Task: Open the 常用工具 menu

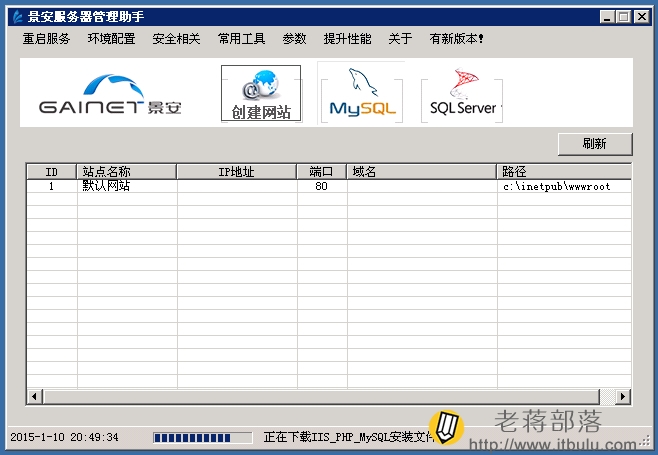Action: tap(241, 39)
